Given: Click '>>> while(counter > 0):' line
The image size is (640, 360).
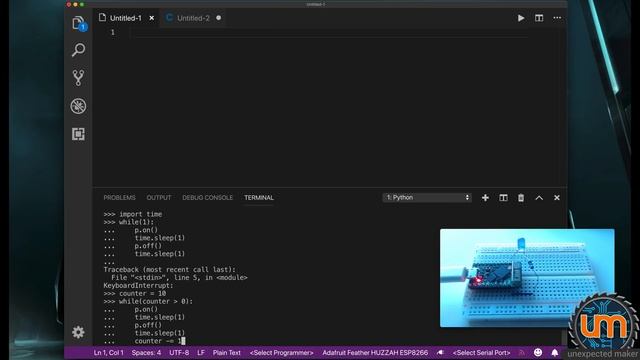Looking at the screenshot, I should (x=148, y=301).
